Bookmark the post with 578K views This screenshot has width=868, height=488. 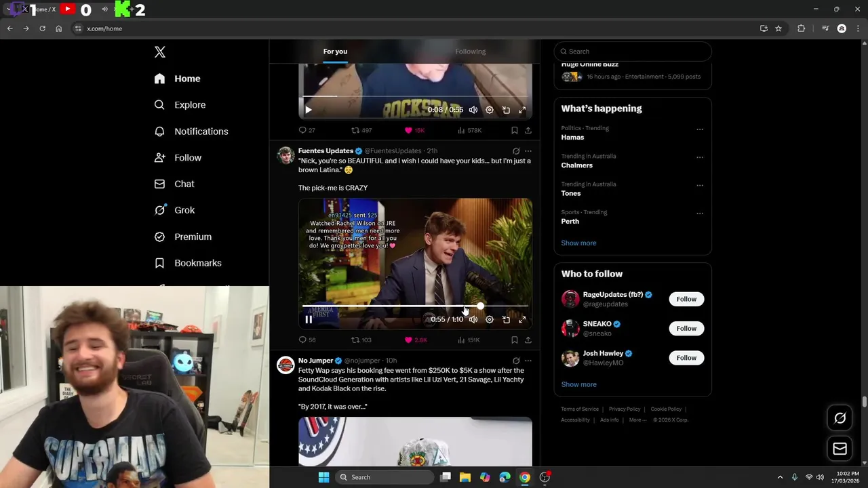[515, 130]
